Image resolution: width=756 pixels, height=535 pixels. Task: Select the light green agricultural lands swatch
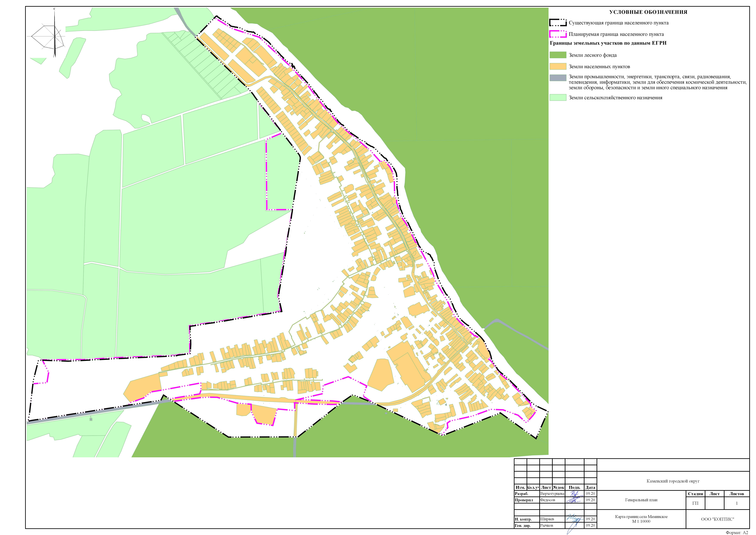[558, 98]
